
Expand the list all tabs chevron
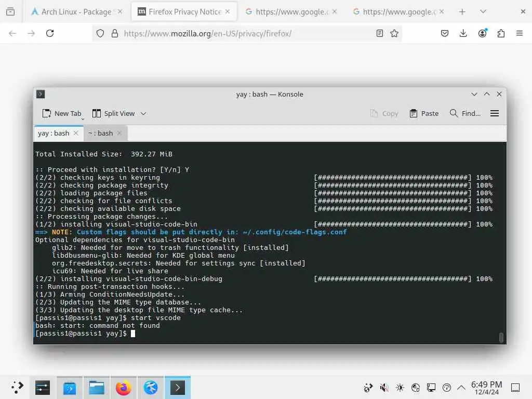pos(483,11)
